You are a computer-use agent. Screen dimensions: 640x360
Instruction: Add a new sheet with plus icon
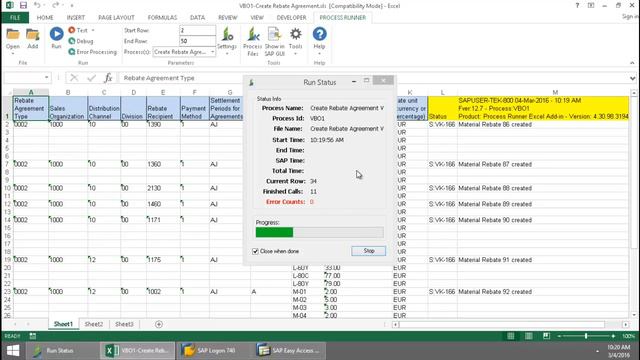159,324
